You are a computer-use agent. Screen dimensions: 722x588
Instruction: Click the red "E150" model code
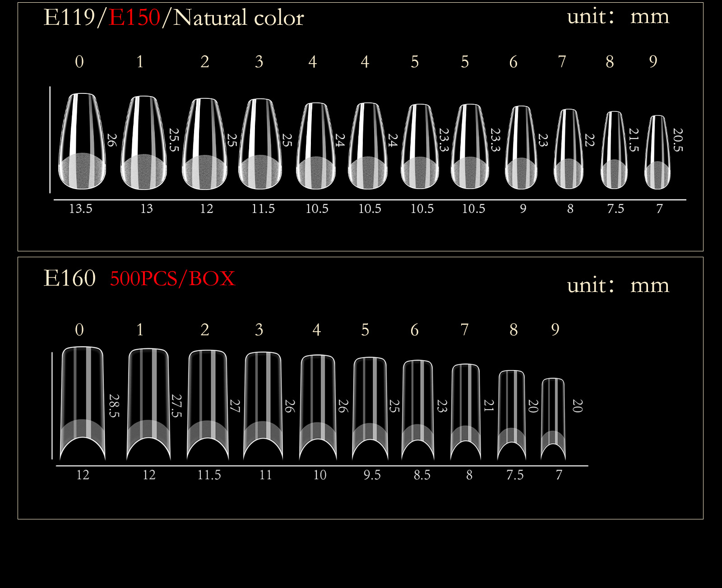(x=134, y=18)
